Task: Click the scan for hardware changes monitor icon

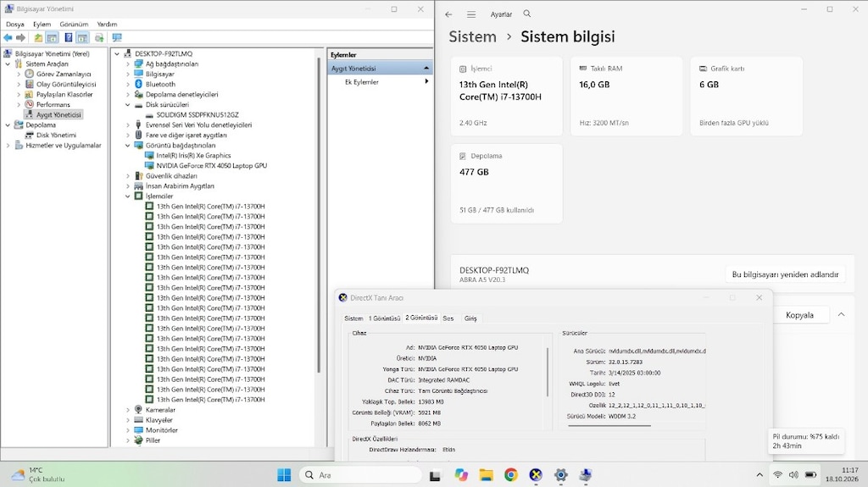Action: point(117,37)
